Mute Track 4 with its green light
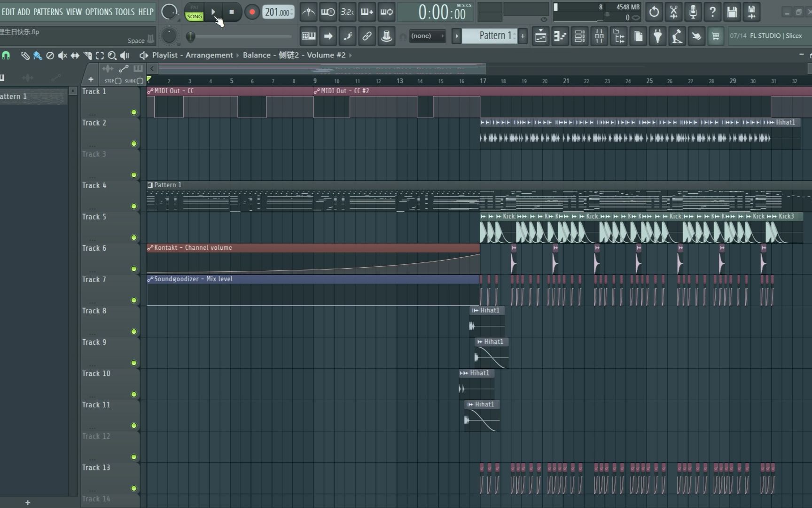The height and width of the screenshot is (508, 812). pos(134,206)
